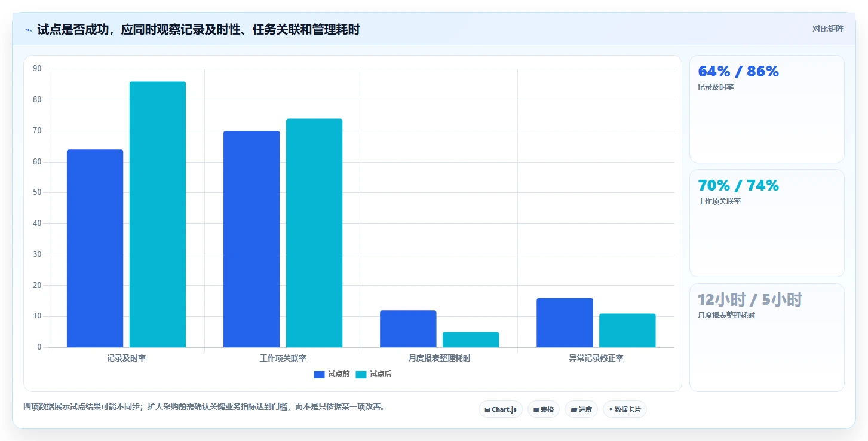Click the Chart.js pill button

click(x=501, y=409)
